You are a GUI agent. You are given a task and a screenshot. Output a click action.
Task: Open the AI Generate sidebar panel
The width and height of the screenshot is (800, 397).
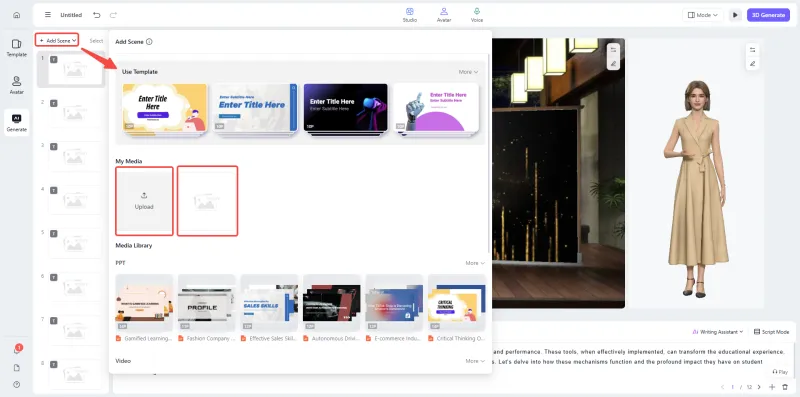point(17,123)
